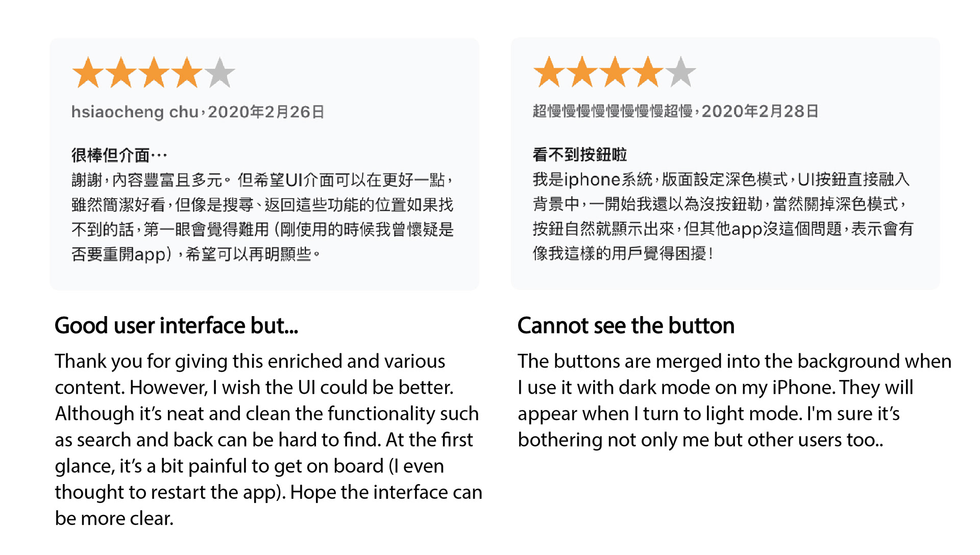Click the heading "Cannot see the button"
980x555 pixels.
[626, 326]
